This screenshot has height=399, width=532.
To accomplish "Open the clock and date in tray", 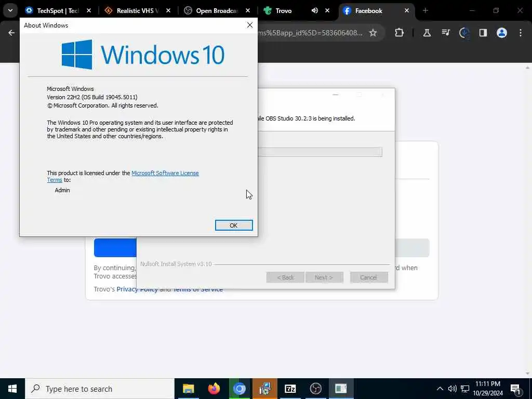I will pos(488,389).
